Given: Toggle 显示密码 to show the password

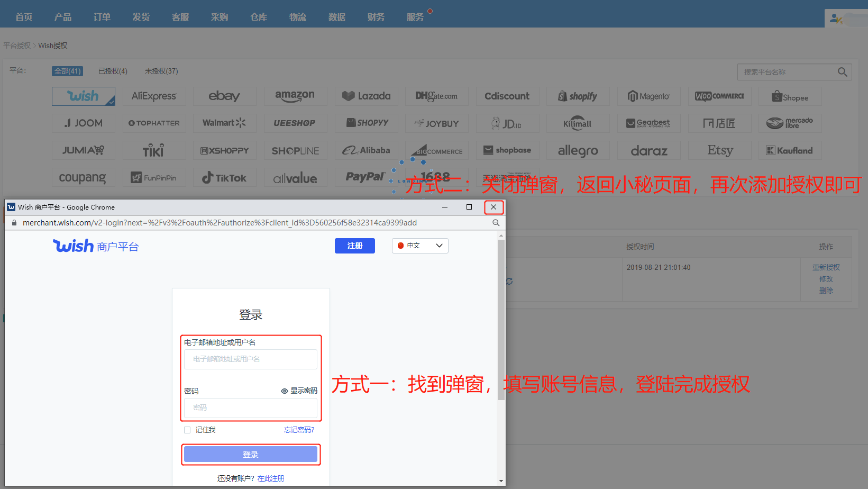Looking at the screenshot, I should pyautogui.click(x=299, y=391).
